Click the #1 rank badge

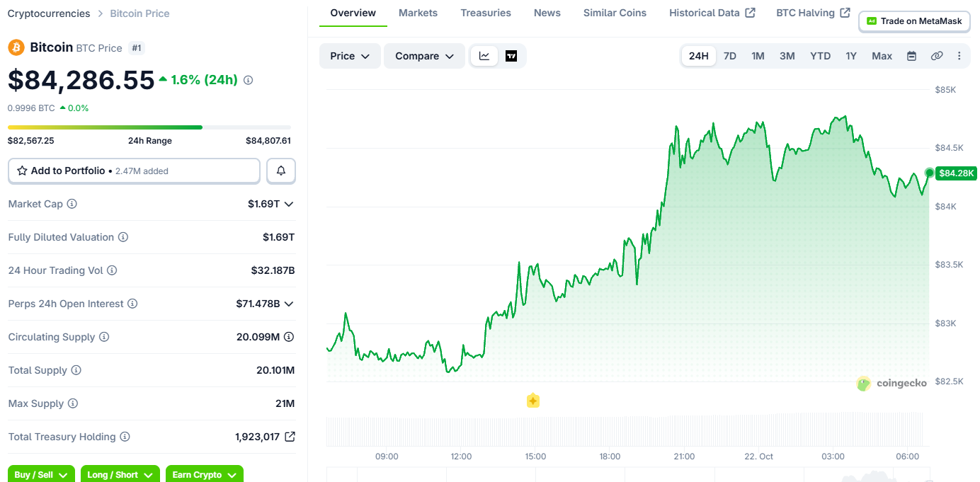point(137,48)
